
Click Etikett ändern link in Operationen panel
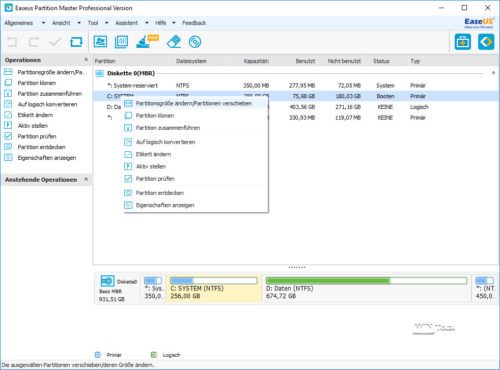35,115
